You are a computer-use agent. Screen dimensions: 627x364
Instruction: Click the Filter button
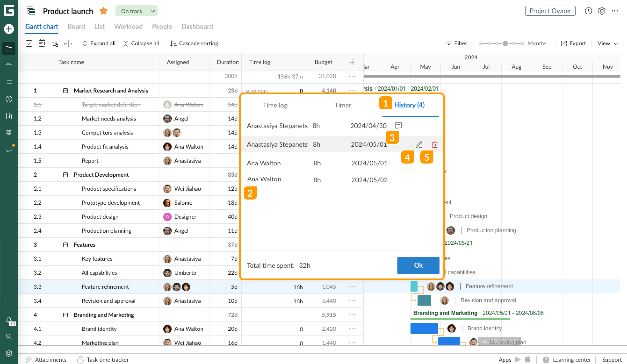pos(456,43)
